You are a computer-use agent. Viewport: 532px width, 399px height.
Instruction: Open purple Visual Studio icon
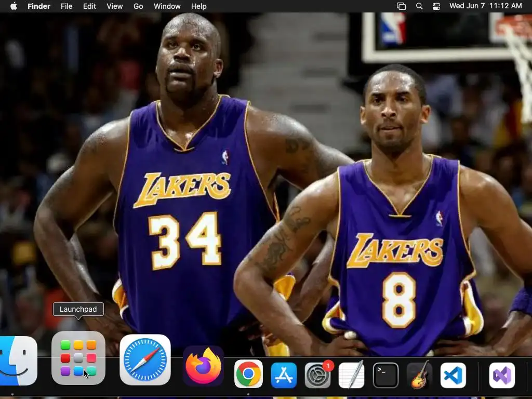(502, 375)
